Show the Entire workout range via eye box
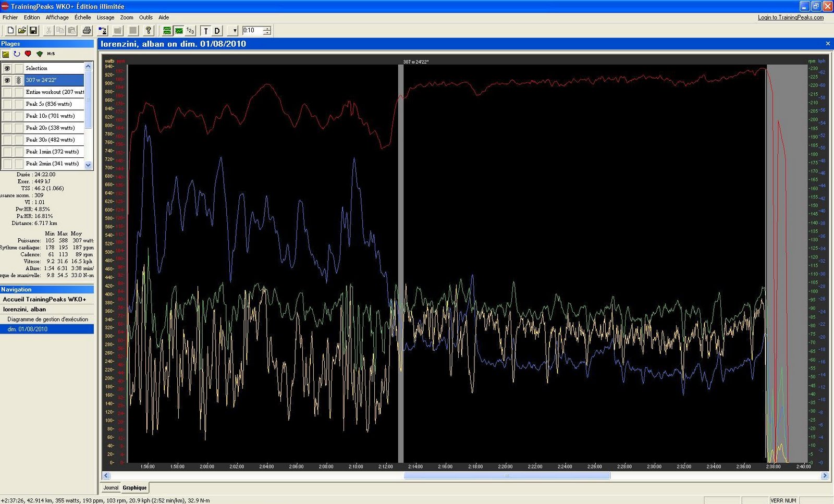Image resolution: width=834 pixels, height=504 pixels. point(7,92)
